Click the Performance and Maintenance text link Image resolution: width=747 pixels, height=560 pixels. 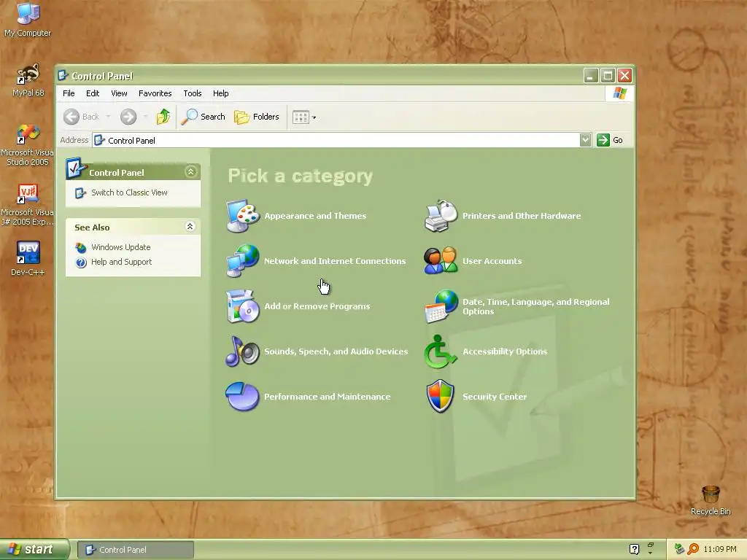point(328,397)
